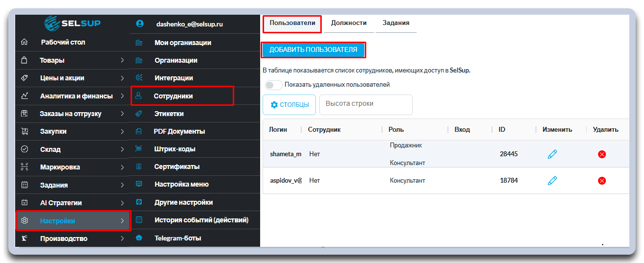644x263 pixels.
Task: Click the home icon beside Рабочий стол
Action: click(24, 42)
